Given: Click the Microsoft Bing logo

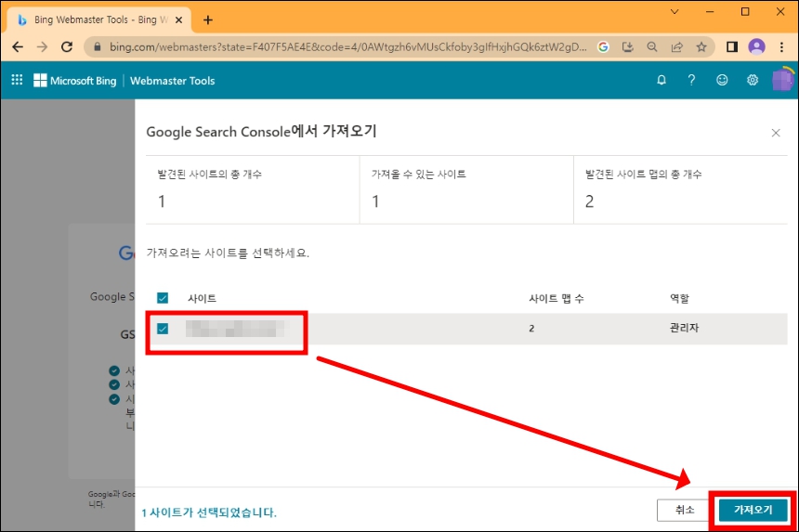Looking at the screenshot, I should click(x=75, y=81).
